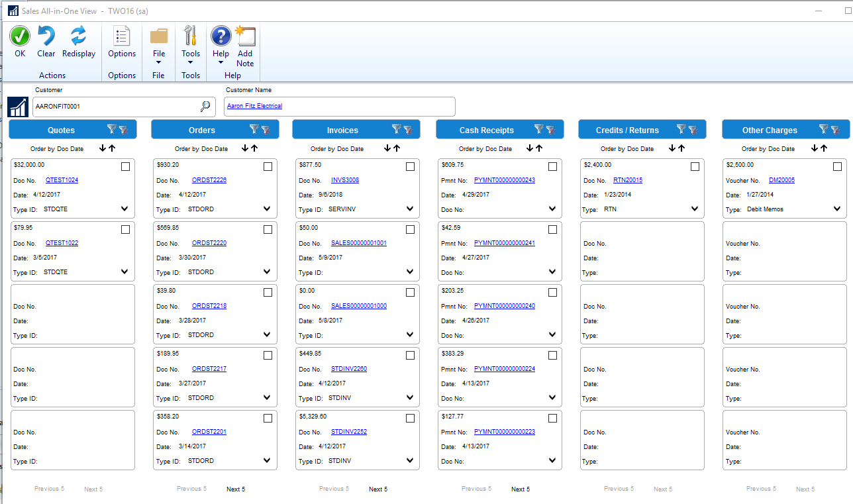Open the Options list icon
The height and width of the screenshot is (504, 853).
tap(122, 36)
